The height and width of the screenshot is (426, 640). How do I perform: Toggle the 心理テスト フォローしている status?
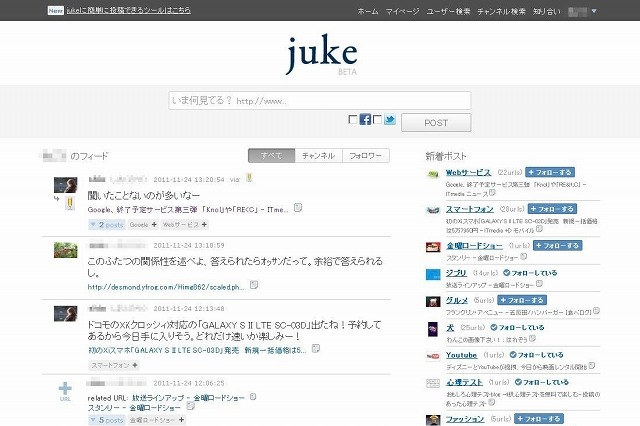pyautogui.click(x=542, y=382)
